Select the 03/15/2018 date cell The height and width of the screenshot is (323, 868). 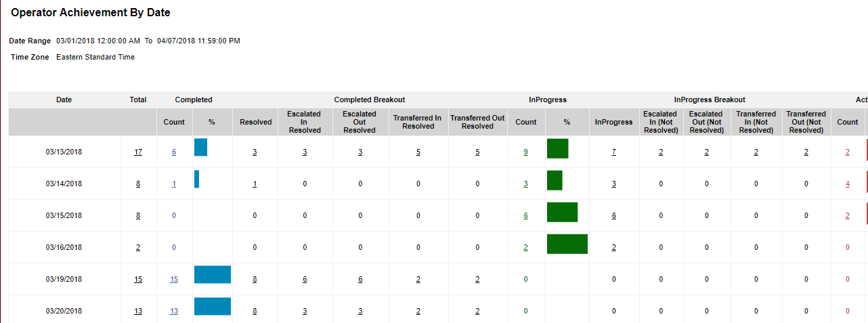click(64, 215)
